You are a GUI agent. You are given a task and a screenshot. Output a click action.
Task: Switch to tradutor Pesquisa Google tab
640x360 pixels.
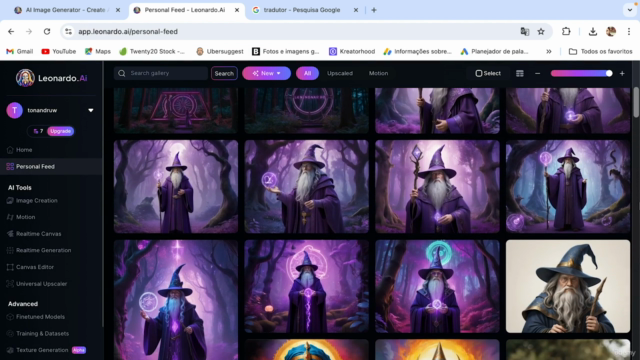301,10
